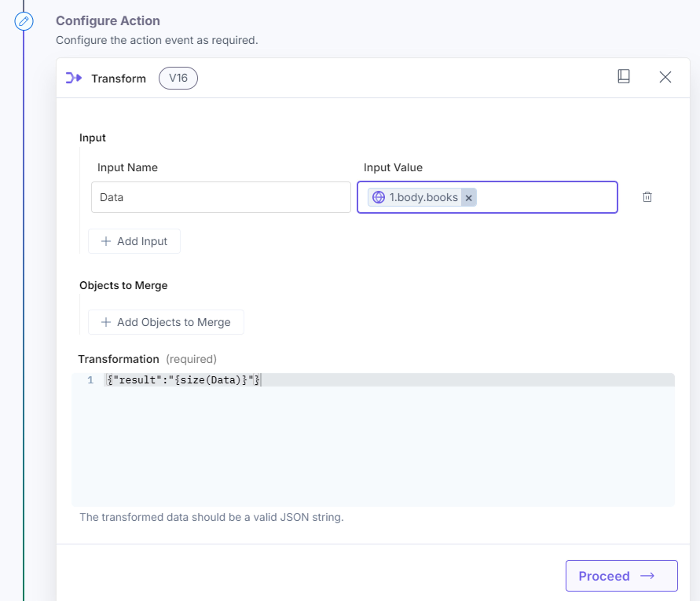Remove the 1.body.books tag
The height and width of the screenshot is (601, 700).
[469, 198]
